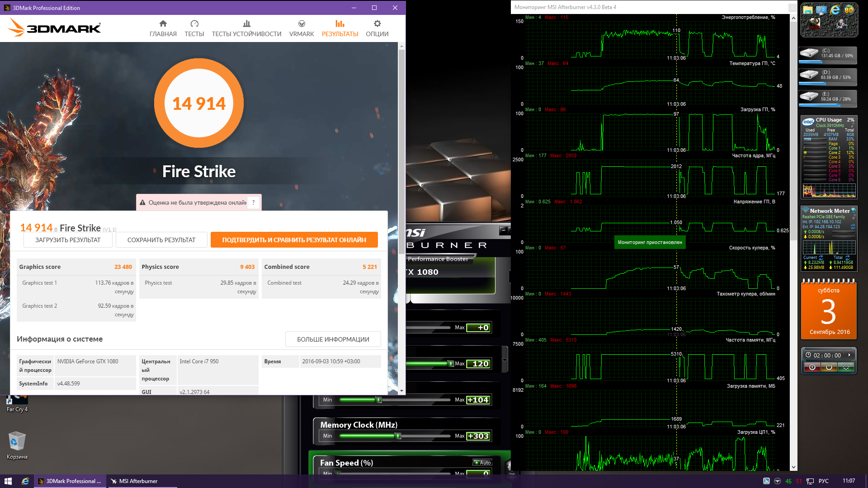
Task: Start the 02:00:00 countdown timer
Action: pos(849,355)
